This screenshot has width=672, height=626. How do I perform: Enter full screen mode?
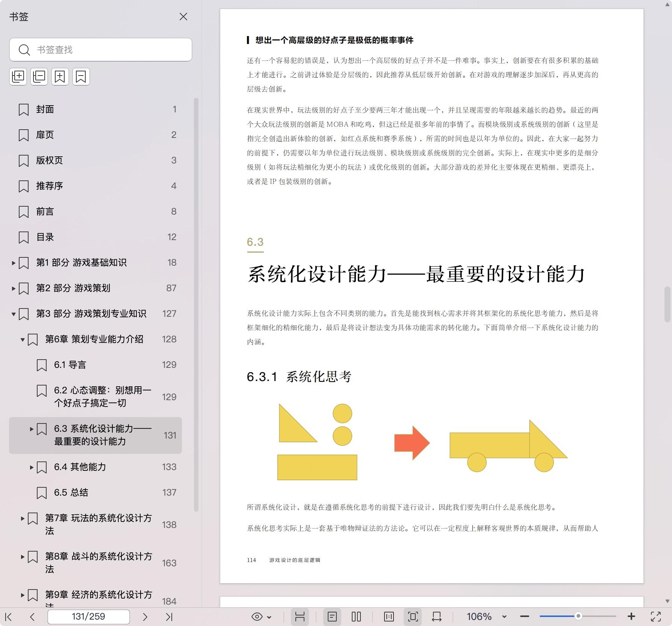point(656,617)
